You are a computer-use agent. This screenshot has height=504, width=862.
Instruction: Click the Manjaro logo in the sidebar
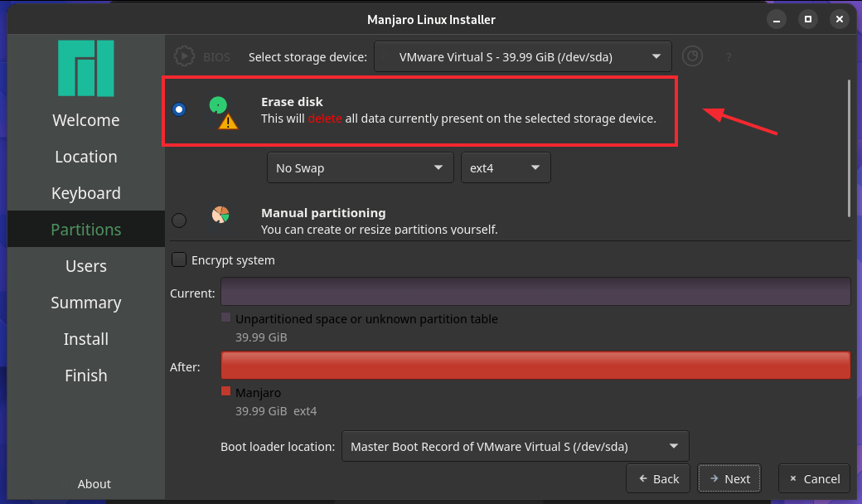tap(85, 68)
